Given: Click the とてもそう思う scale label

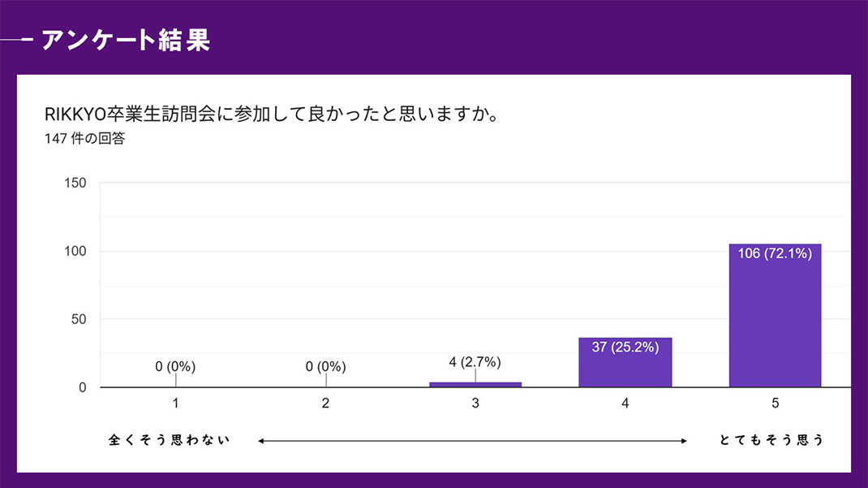Looking at the screenshot, I should click(771, 440).
